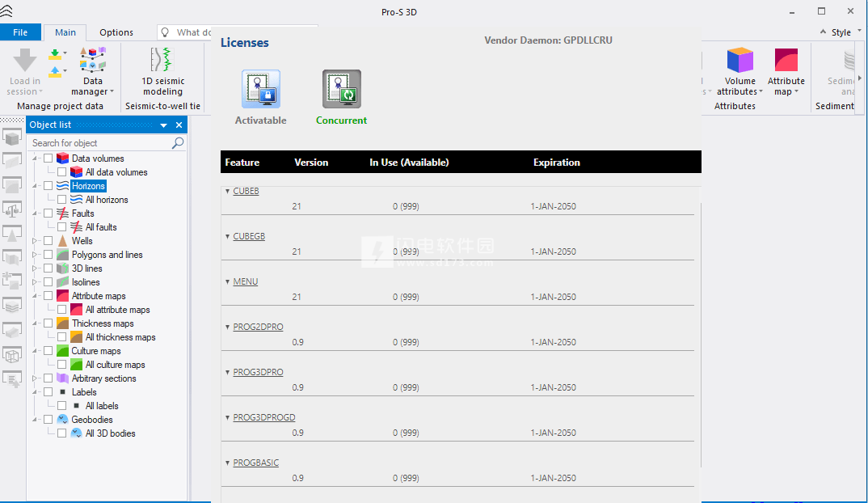Click the plus-sign window sidebar icon
The image size is (868, 503).
point(12,281)
